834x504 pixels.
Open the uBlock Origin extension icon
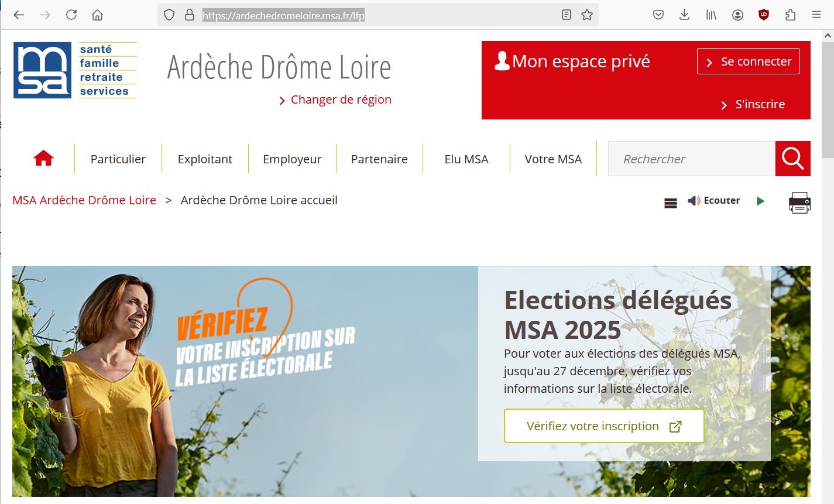pyautogui.click(x=764, y=15)
